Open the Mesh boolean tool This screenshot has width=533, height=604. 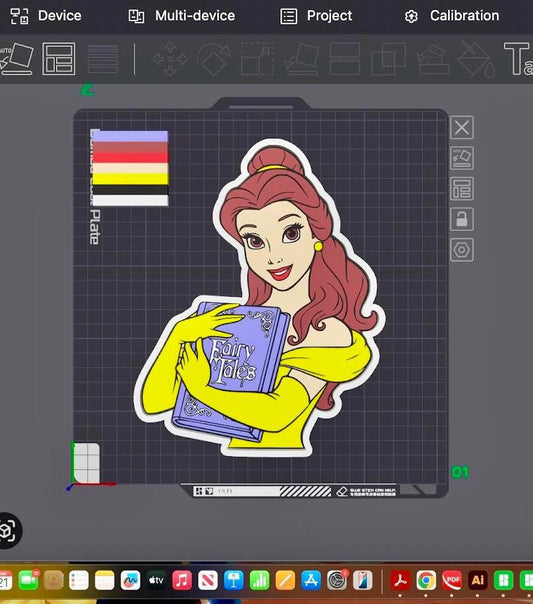pyautogui.click(x=389, y=59)
